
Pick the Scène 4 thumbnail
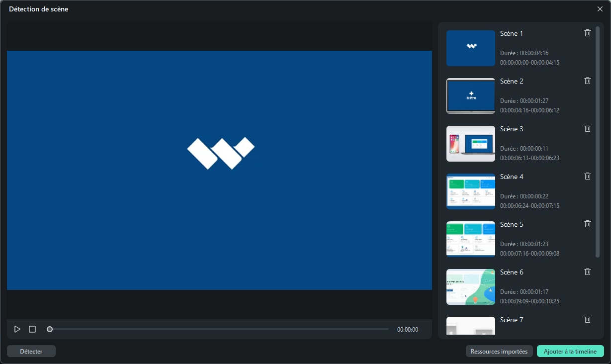click(471, 191)
